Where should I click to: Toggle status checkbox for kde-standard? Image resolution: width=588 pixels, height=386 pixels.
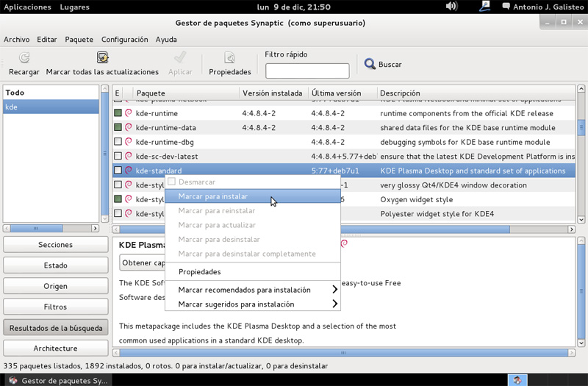click(118, 171)
